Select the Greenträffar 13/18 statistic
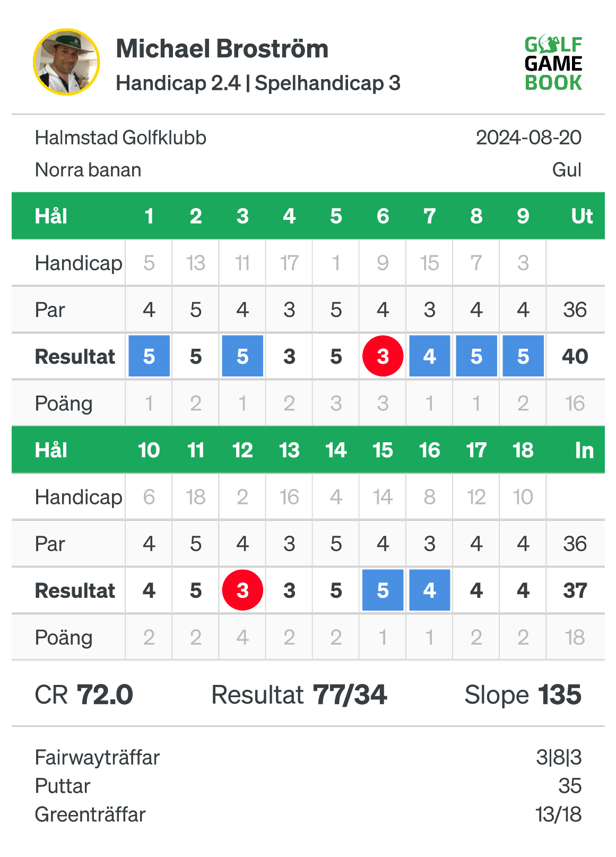616x857 pixels. click(x=308, y=815)
